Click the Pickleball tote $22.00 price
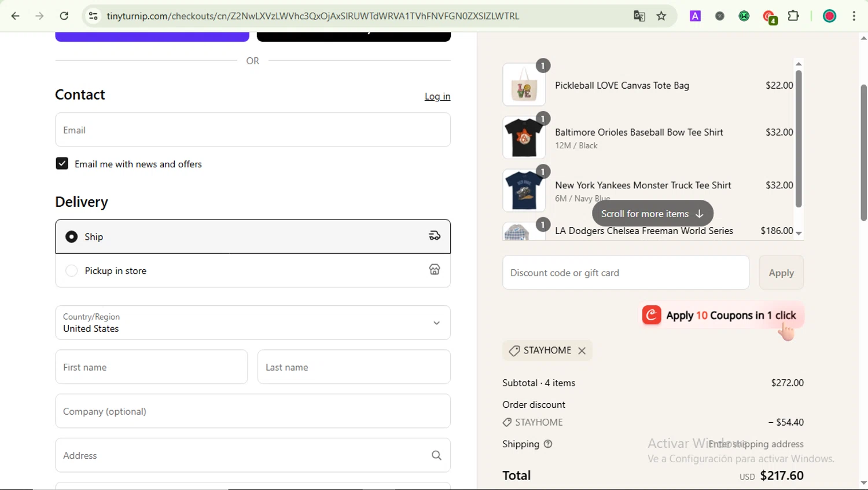The image size is (868, 490). pyautogui.click(x=779, y=85)
